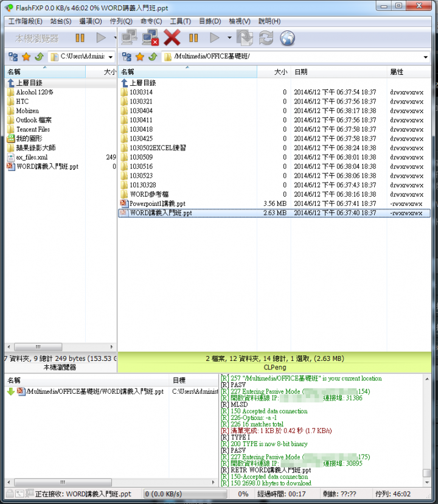Start remote pane transfer queue play icon
The width and height of the screenshot is (438, 504).
214,38
